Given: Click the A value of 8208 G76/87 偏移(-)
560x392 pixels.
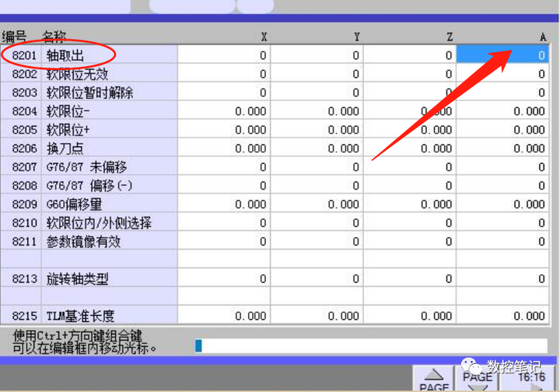Looking at the screenshot, I should (x=502, y=185).
